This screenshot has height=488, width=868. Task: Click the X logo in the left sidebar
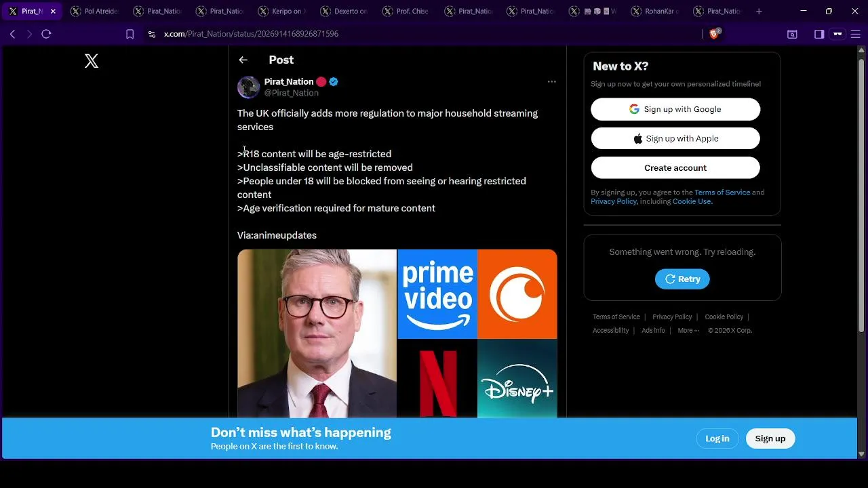point(92,61)
